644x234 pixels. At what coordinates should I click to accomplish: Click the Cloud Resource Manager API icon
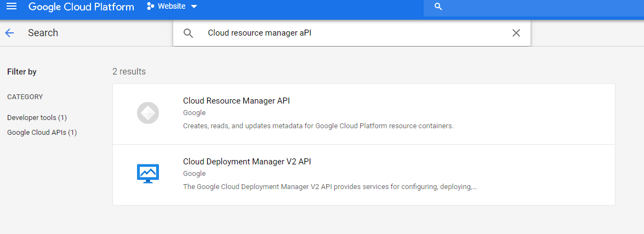(x=147, y=113)
